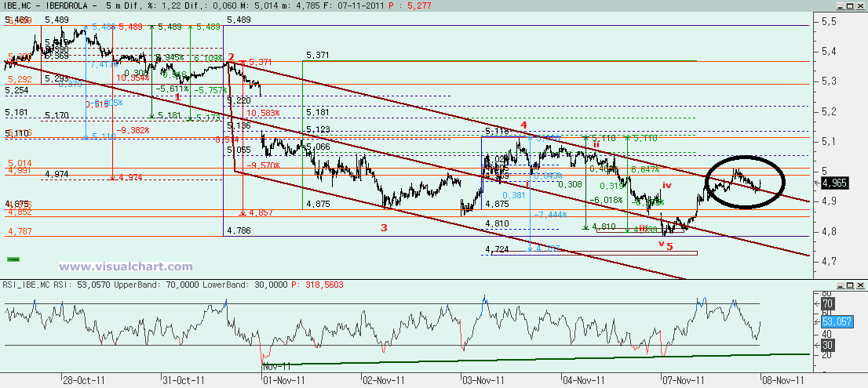This screenshot has height=388, width=868.
Task: Select the red wave label 3
Action: click(x=384, y=227)
